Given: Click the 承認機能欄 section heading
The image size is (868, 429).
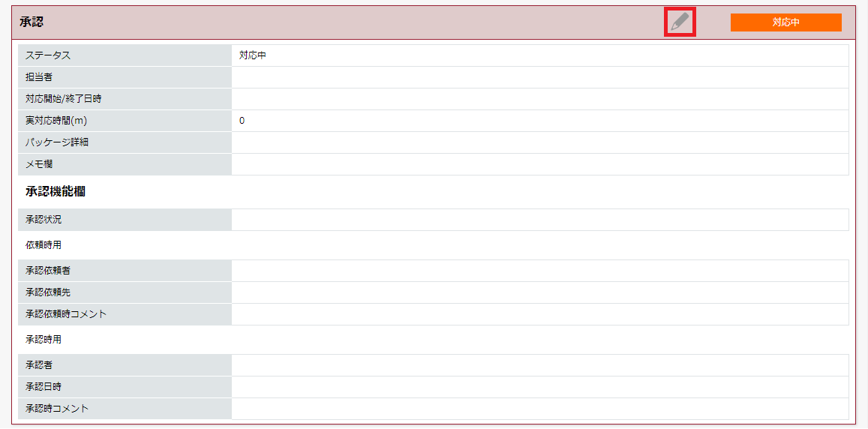Looking at the screenshot, I should (x=56, y=192).
